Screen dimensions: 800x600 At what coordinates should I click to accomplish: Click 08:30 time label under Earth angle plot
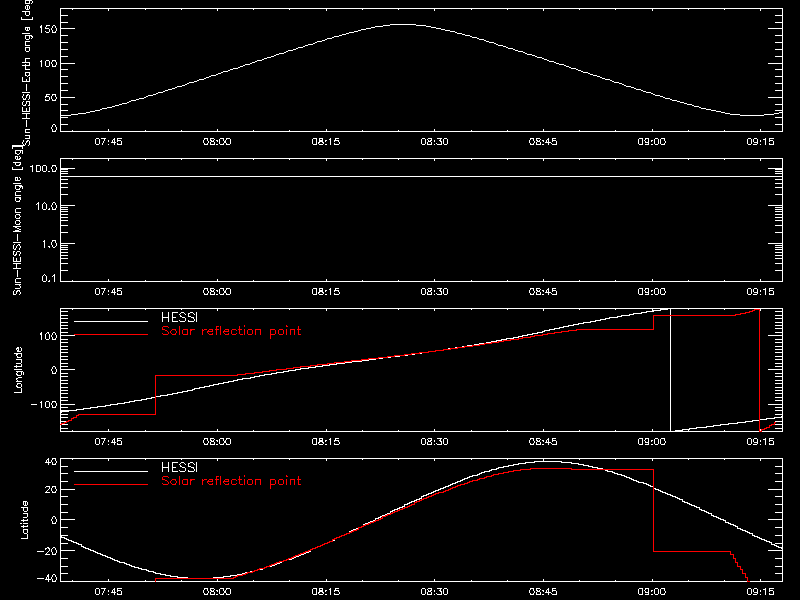[x=434, y=142]
